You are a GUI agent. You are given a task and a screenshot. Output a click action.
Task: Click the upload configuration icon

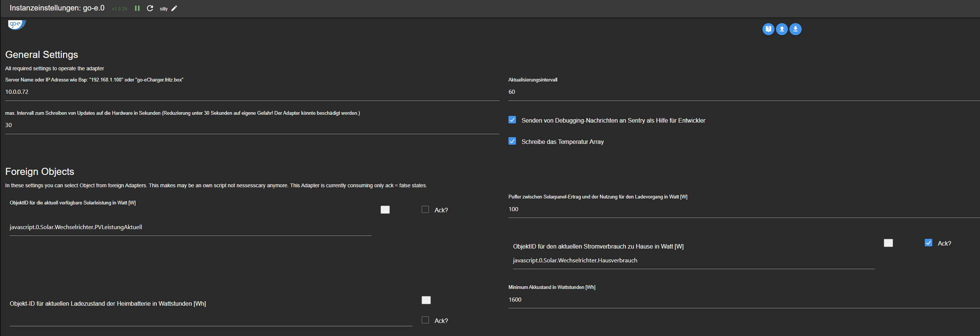pos(782,29)
